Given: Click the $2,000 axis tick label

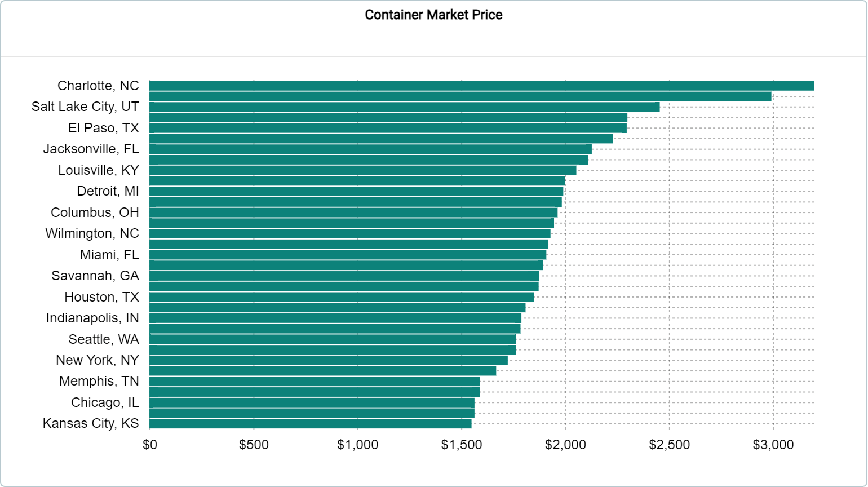Looking at the screenshot, I should [565, 445].
